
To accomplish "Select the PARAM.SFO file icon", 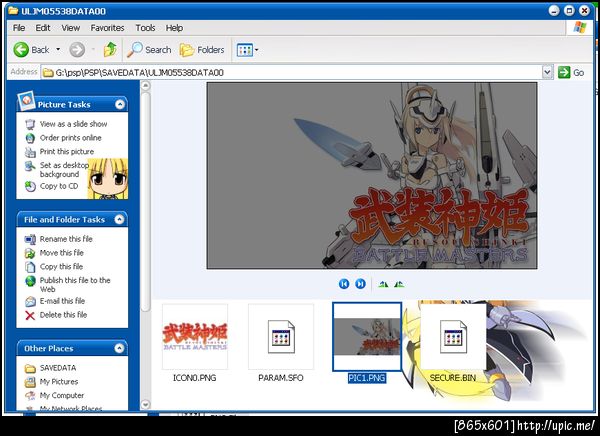I will click(281, 336).
